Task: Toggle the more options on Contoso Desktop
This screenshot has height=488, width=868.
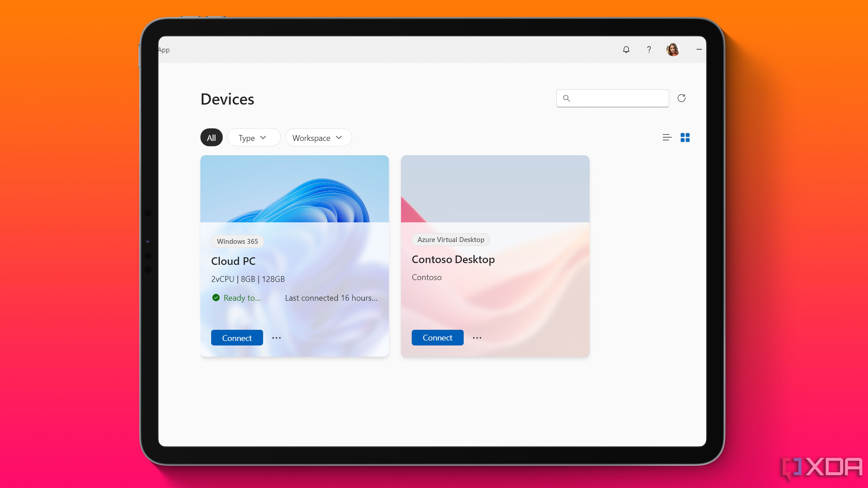Action: pyautogui.click(x=477, y=337)
